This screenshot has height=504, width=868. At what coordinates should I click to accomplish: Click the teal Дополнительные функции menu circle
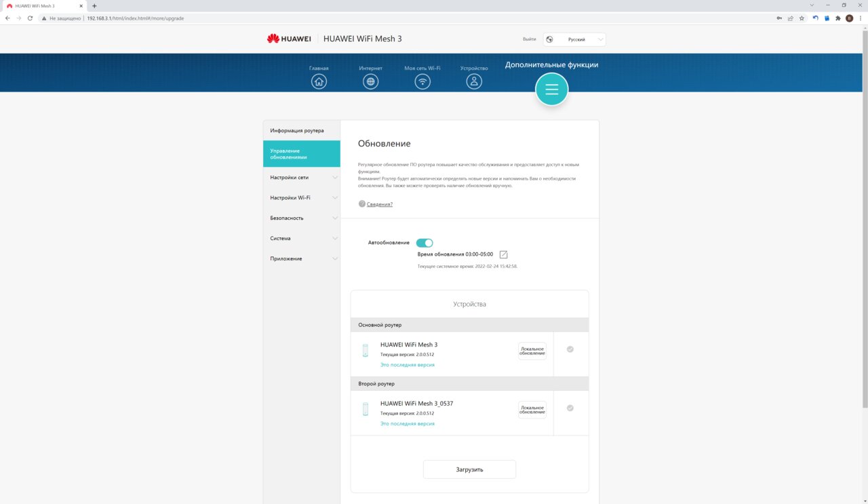[x=551, y=90]
